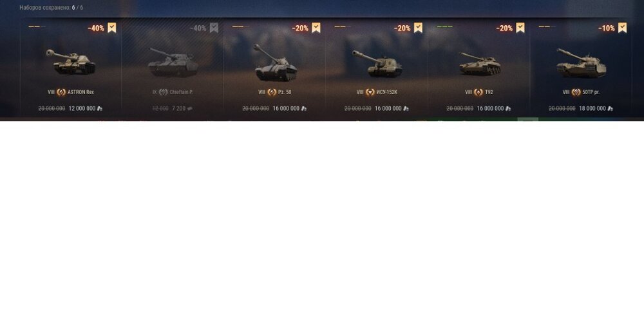This screenshot has height=336, width=644.
Task: Click vehicle class emblem beside ИСУ-152К
Action: click(370, 92)
